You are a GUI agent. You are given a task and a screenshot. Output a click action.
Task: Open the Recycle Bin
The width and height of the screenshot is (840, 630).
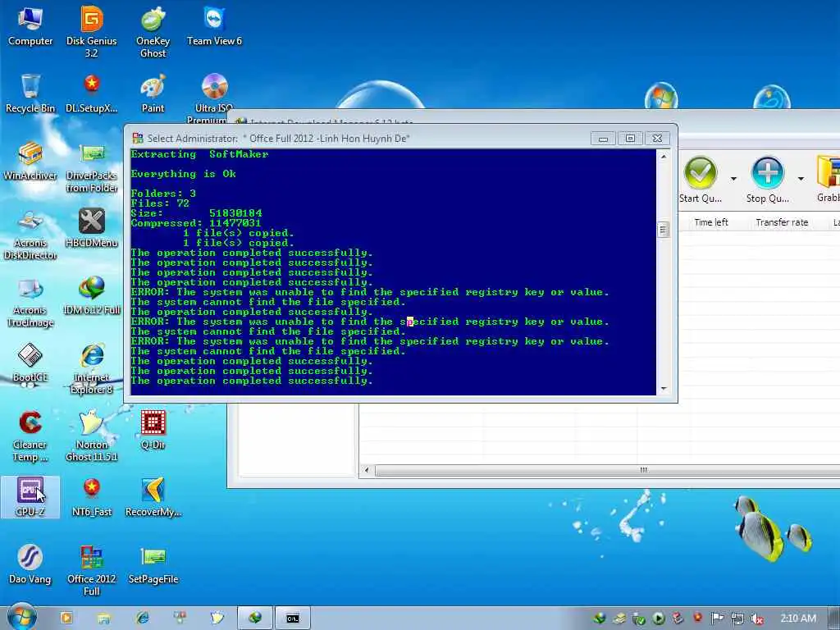pos(30,94)
